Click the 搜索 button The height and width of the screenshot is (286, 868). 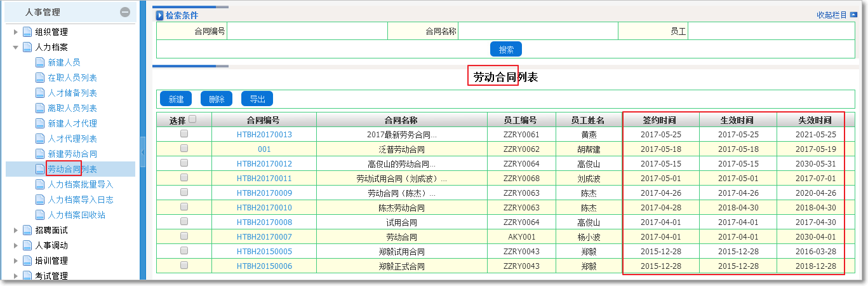coord(506,50)
